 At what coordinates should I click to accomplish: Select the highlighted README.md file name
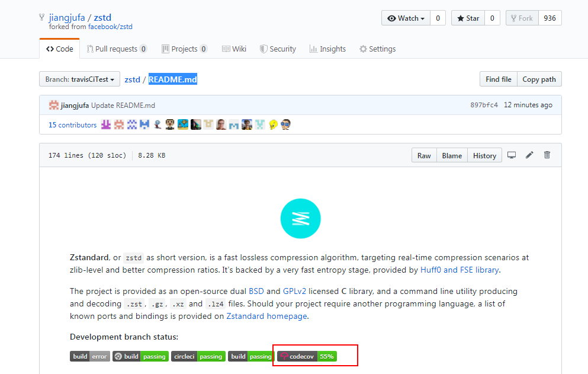(172, 79)
